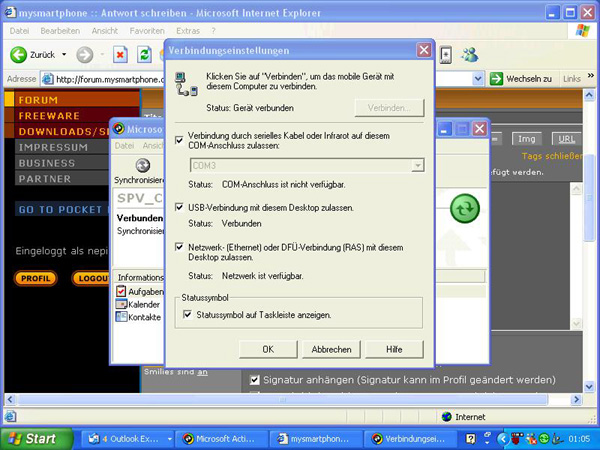
Task: Open the Extras menu
Action: [x=188, y=31]
